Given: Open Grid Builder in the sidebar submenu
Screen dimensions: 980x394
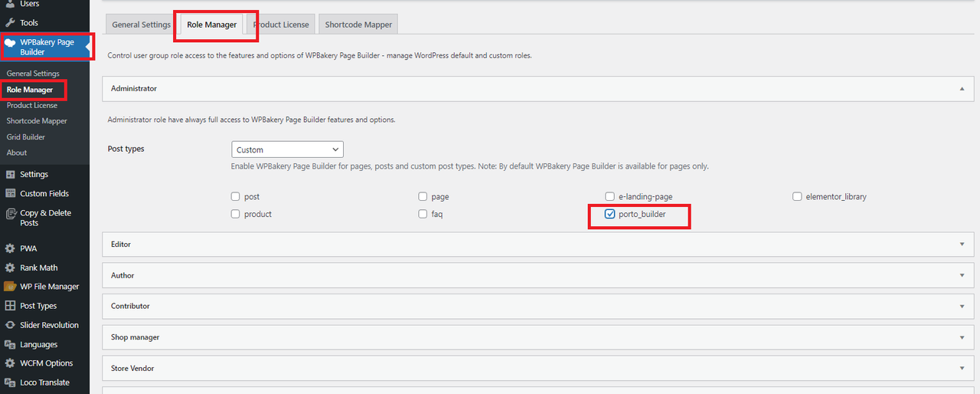Looking at the screenshot, I should [x=26, y=137].
